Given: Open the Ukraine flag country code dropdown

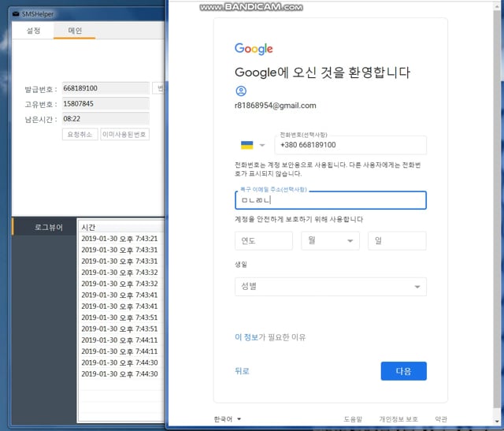Looking at the screenshot, I should pyautogui.click(x=253, y=145).
